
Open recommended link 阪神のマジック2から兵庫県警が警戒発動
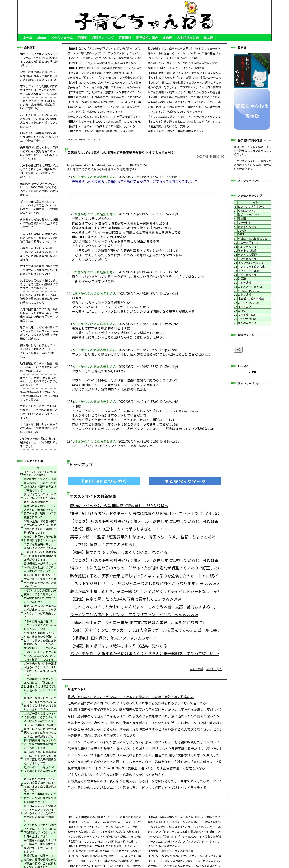click(119, 506)
